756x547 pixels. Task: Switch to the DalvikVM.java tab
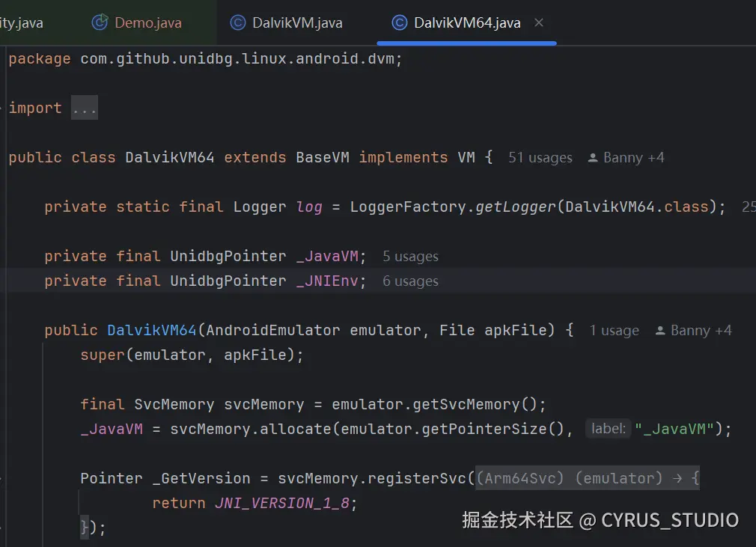[287, 22]
